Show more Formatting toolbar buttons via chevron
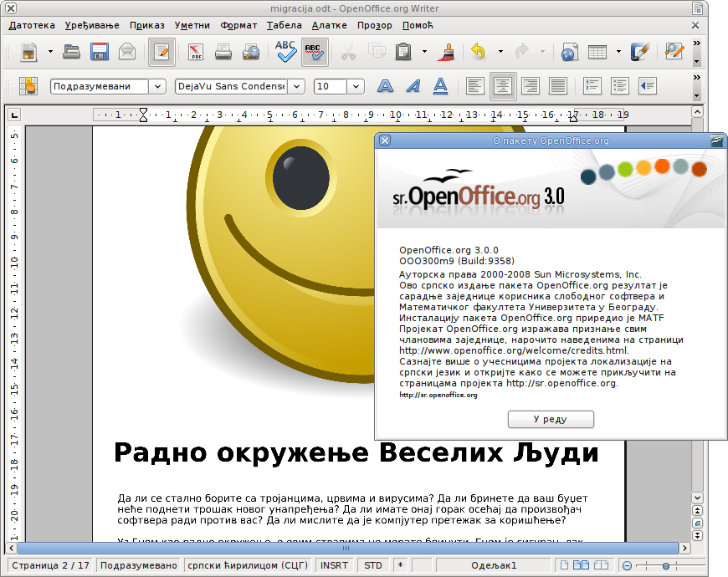 pos(696,78)
